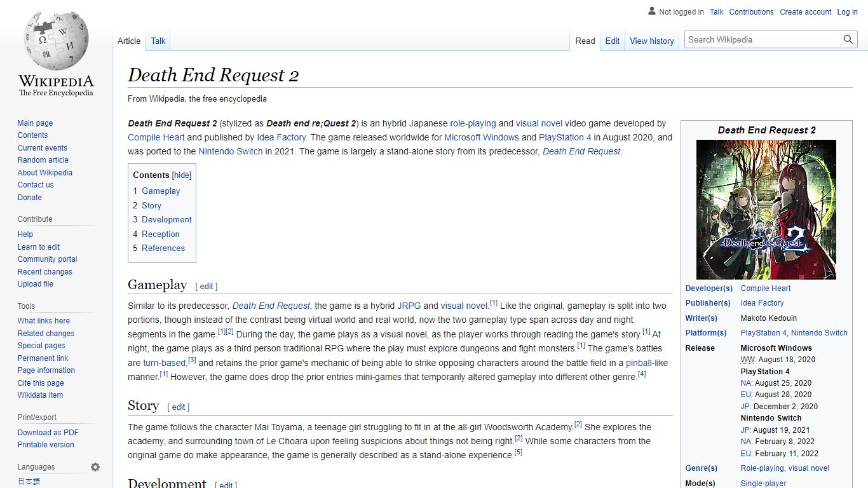Click the not logged in user icon
868x488 pixels.
point(652,11)
